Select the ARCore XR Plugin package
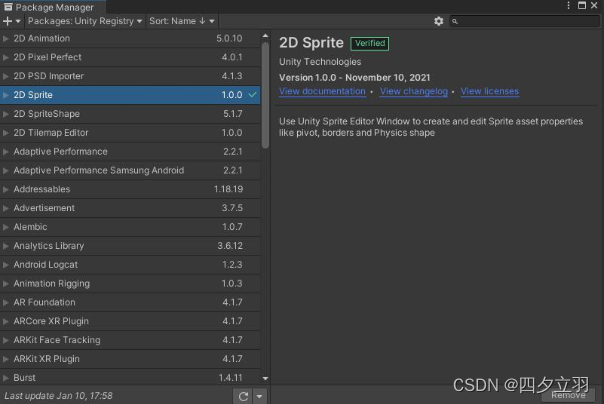Screen dimensions: 604x404 [x=130, y=321]
